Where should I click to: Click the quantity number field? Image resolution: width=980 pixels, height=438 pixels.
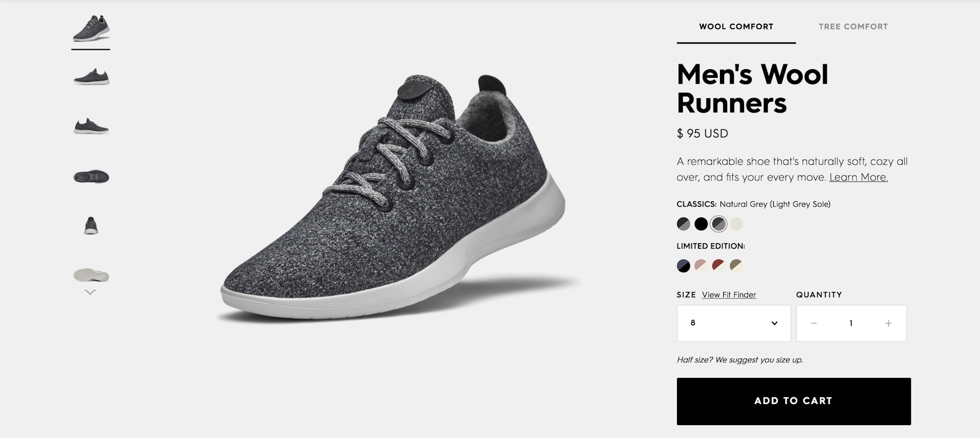click(851, 323)
